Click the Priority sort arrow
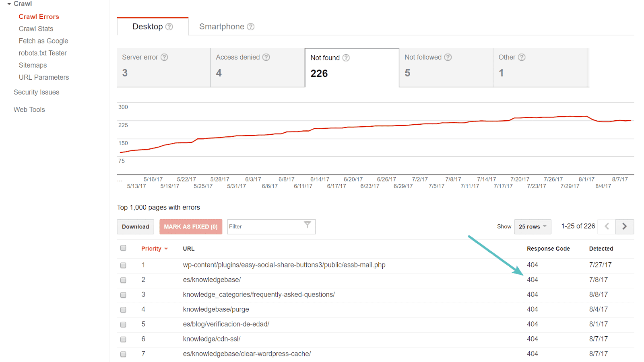The width and height of the screenshot is (644, 362). tap(165, 249)
